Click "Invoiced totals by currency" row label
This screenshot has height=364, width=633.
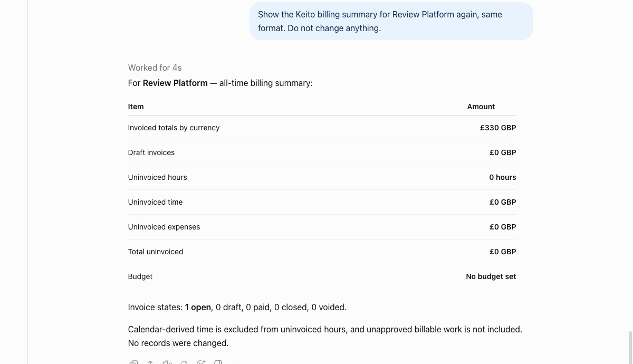pos(174,128)
